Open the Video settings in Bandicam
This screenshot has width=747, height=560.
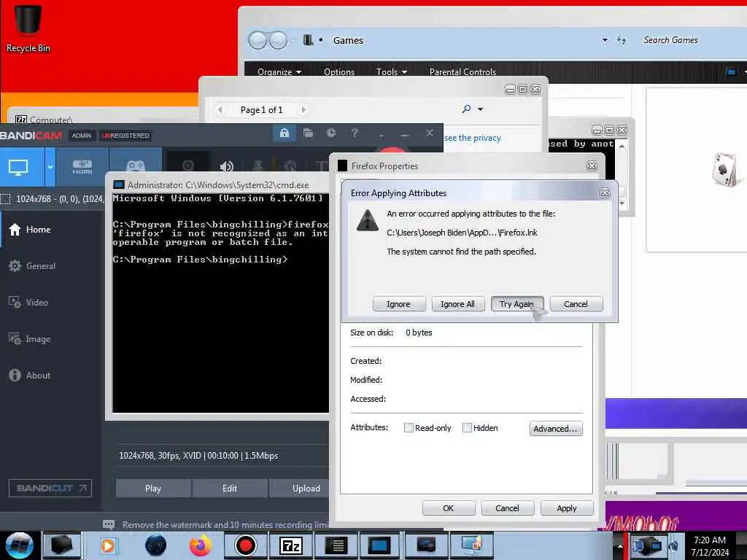(28, 303)
